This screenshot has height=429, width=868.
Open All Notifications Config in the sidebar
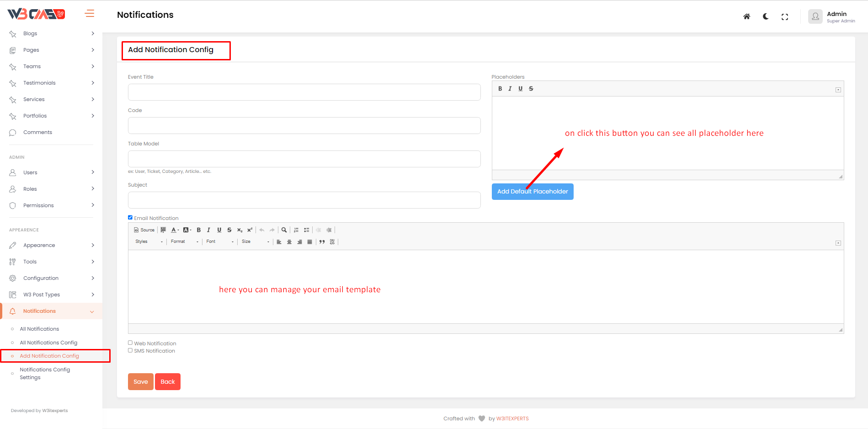(x=48, y=343)
